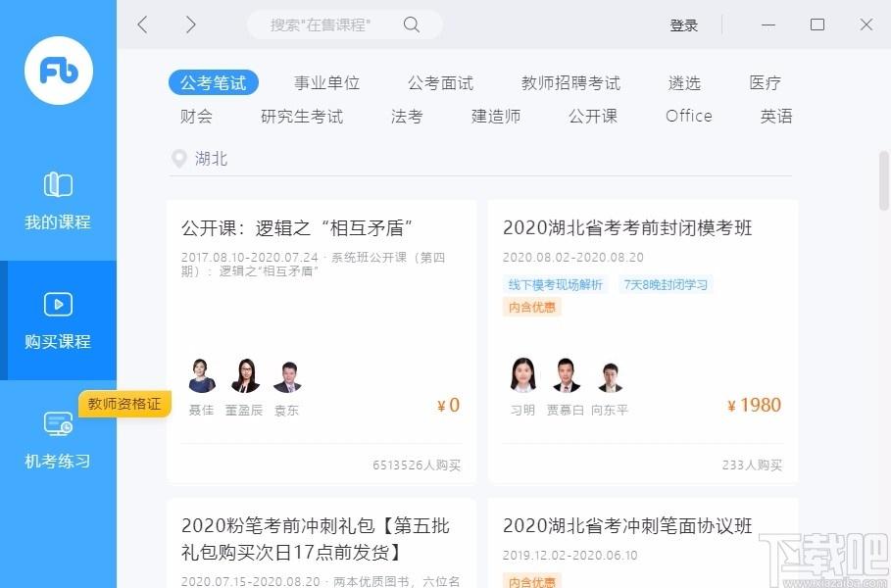Go forward using the right arrow

click(x=190, y=24)
